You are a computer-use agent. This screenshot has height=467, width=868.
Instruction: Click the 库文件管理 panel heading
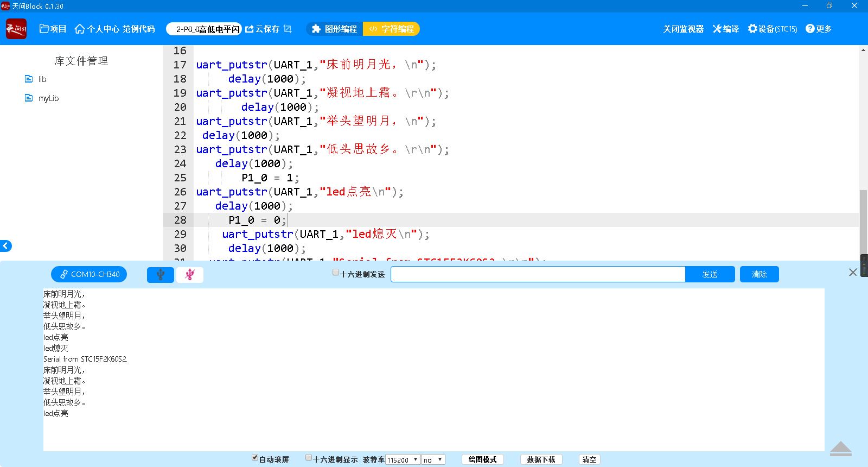tap(81, 61)
